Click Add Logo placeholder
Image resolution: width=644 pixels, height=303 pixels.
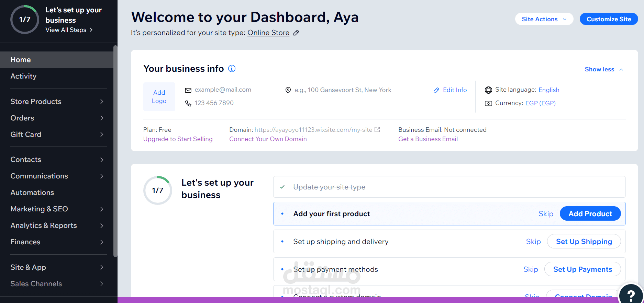click(x=159, y=97)
